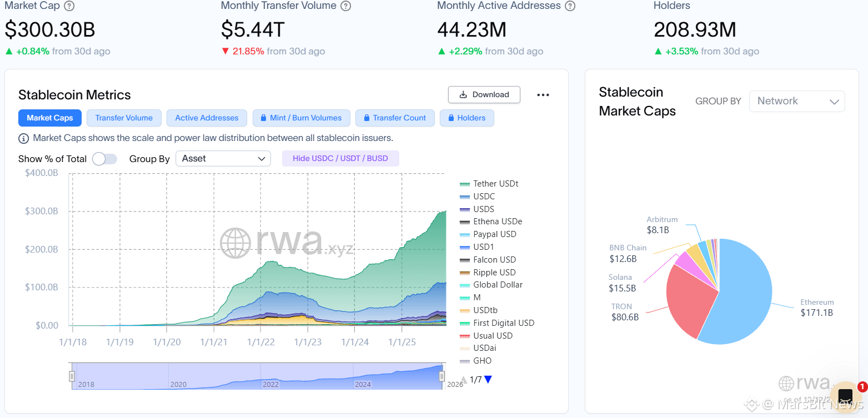Go to next legend page arrow

[488, 380]
